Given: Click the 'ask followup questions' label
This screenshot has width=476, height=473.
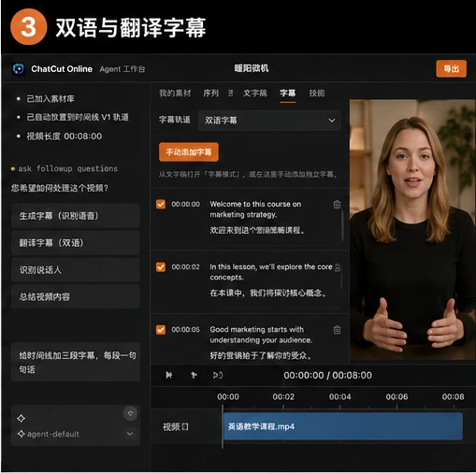Looking at the screenshot, I should 67,168.
